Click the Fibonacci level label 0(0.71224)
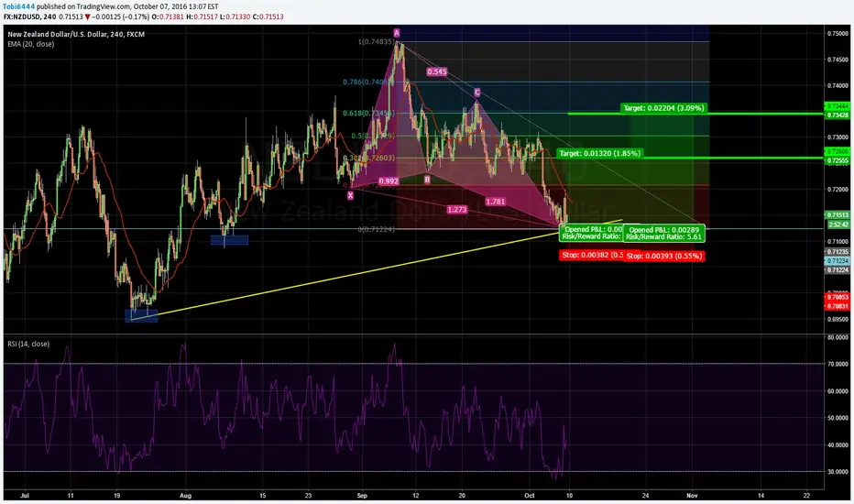The image size is (854, 504). (x=376, y=229)
